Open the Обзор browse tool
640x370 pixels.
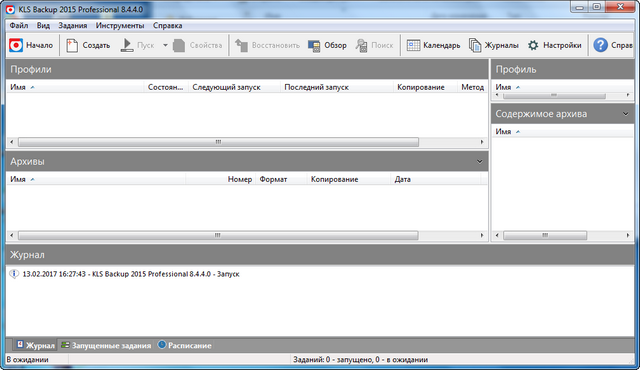click(x=327, y=45)
